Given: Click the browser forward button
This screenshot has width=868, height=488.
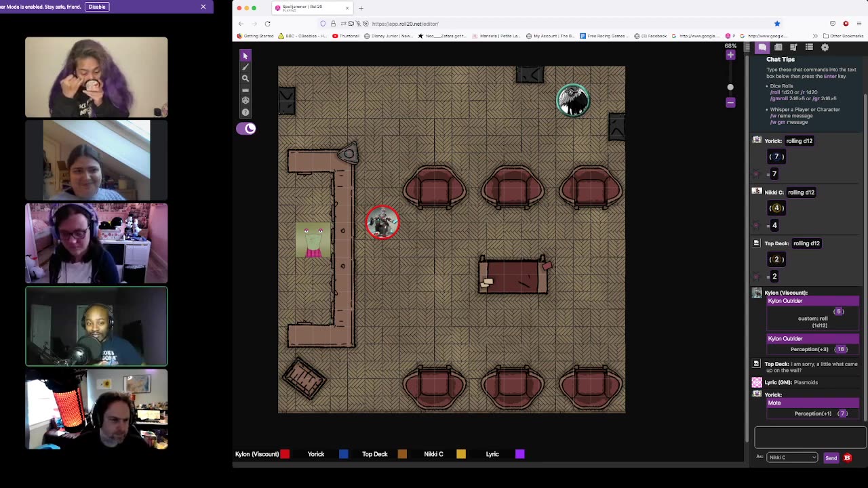Looking at the screenshot, I should coord(254,24).
